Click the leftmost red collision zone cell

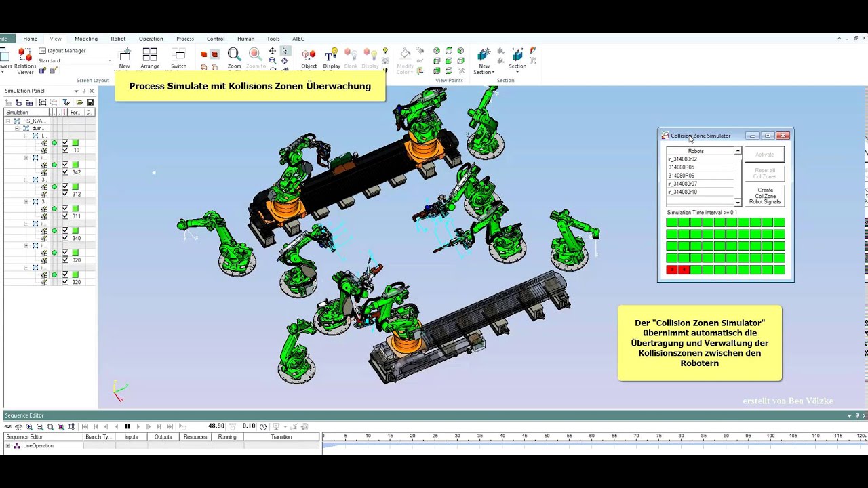pos(672,270)
